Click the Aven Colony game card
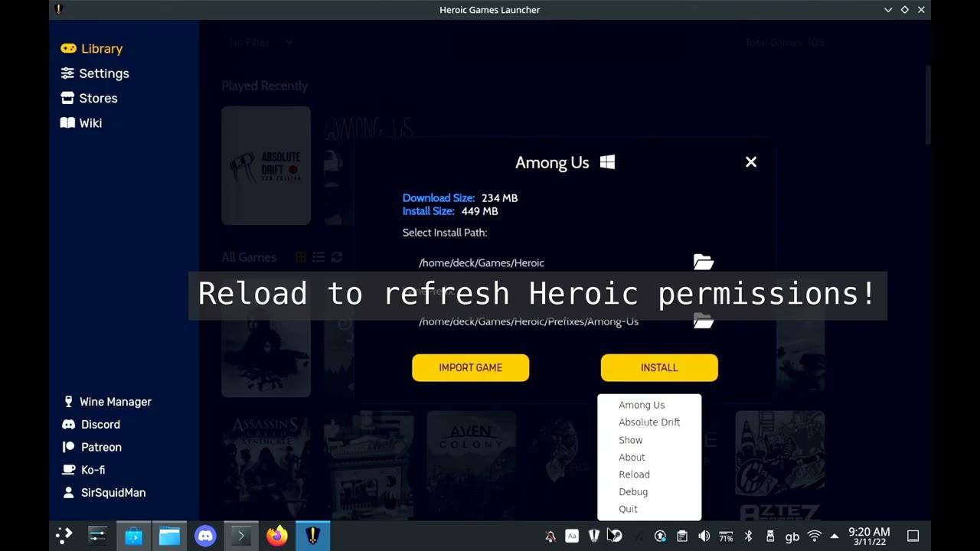 pyautogui.click(x=471, y=465)
